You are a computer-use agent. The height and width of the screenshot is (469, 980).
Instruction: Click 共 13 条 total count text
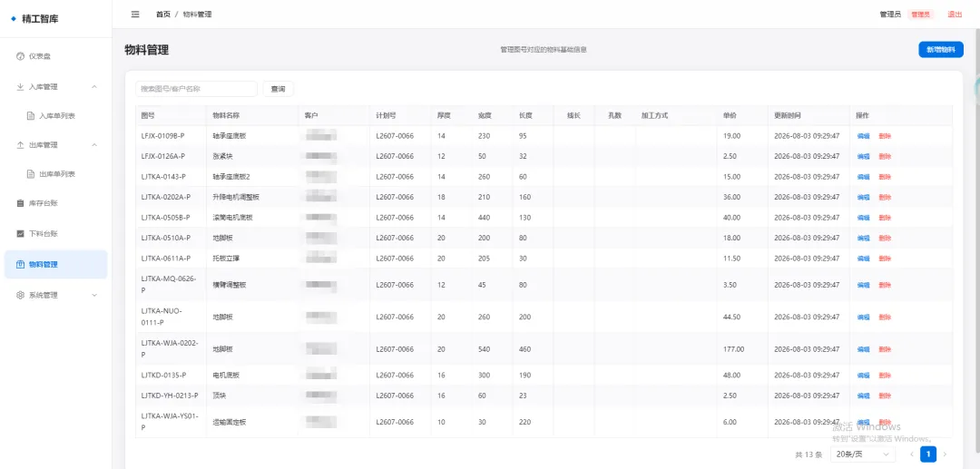(x=808, y=455)
